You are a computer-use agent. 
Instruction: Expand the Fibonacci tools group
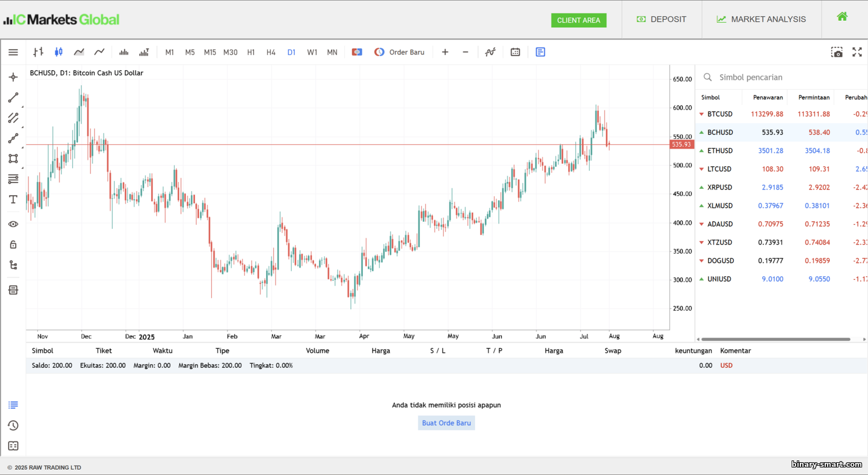pos(13,178)
